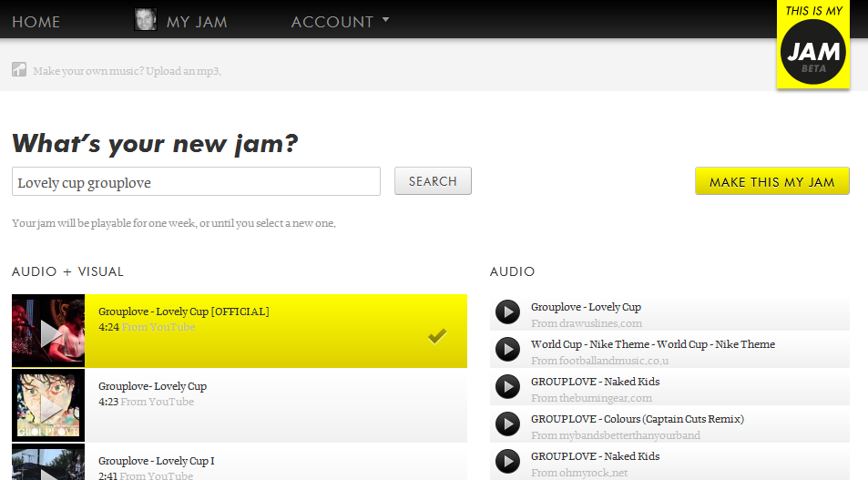Click 'From drawuslines.com' source text
This screenshot has width=868, height=480.
pyautogui.click(x=587, y=323)
